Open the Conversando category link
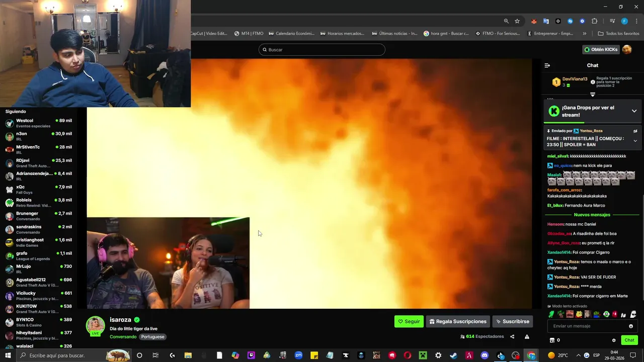Screen dimensions: 644x362 (x=123, y=337)
